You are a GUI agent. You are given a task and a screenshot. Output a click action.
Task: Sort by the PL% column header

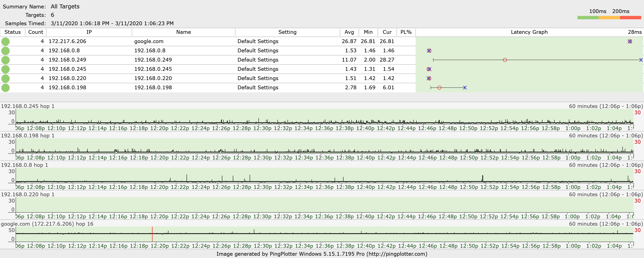406,32
